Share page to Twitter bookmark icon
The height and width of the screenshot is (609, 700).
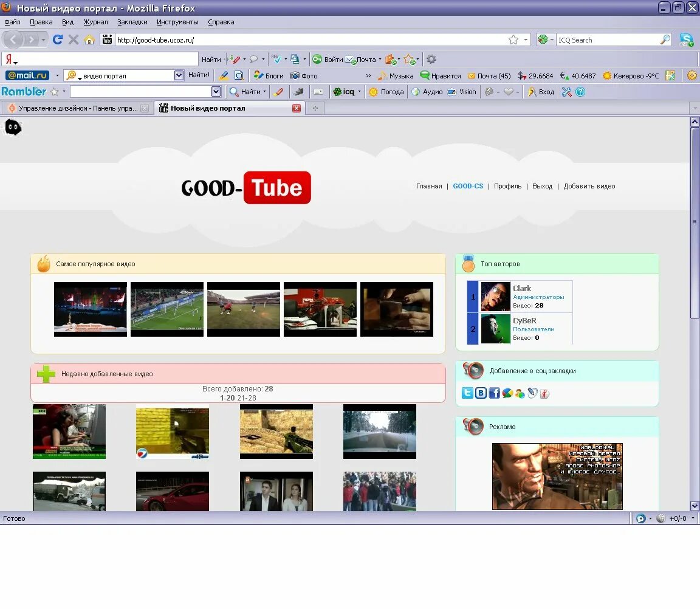(467, 393)
